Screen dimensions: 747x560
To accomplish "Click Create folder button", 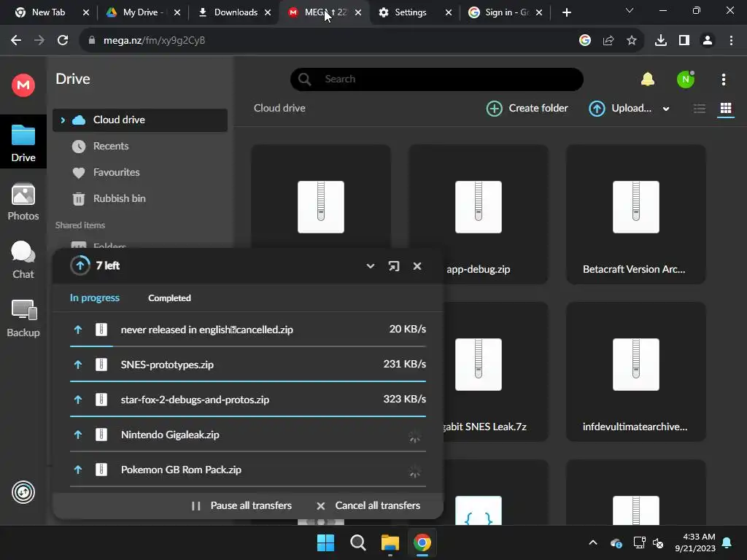I will pyautogui.click(x=527, y=109).
